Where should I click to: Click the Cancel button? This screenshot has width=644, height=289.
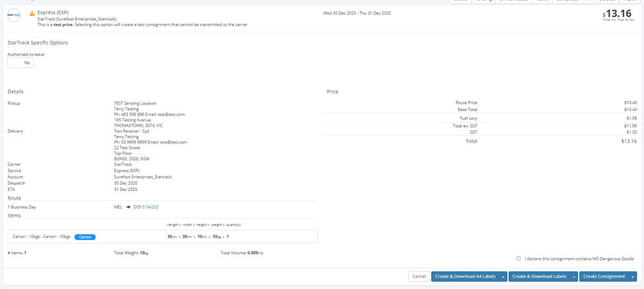pyautogui.click(x=419, y=276)
